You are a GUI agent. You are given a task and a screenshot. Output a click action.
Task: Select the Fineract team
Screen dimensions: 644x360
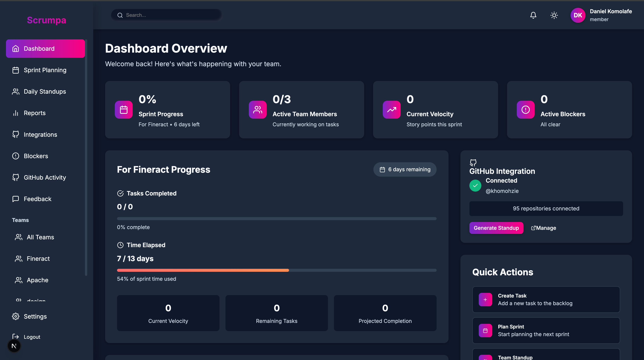point(38,259)
